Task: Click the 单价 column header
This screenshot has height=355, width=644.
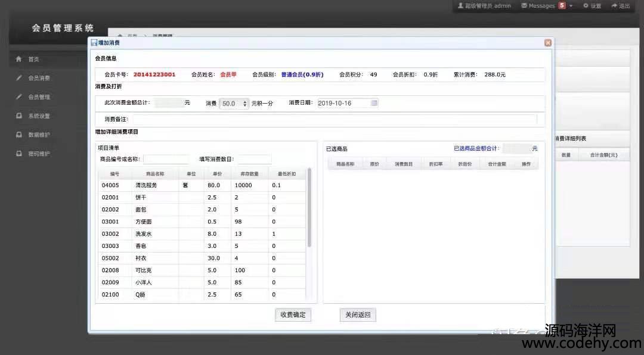Action: coord(217,173)
